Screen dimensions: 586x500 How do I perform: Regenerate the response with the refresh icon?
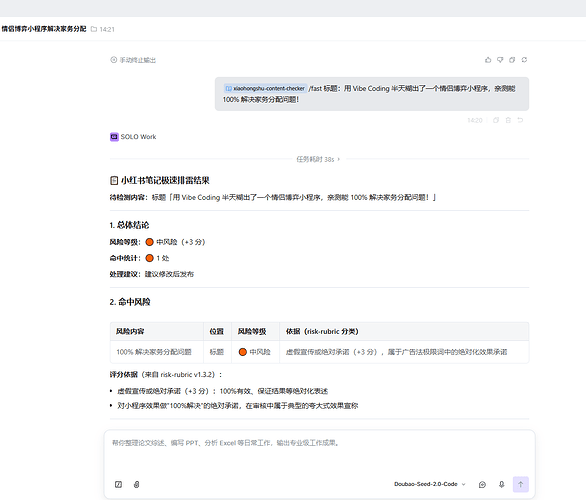click(524, 60)
